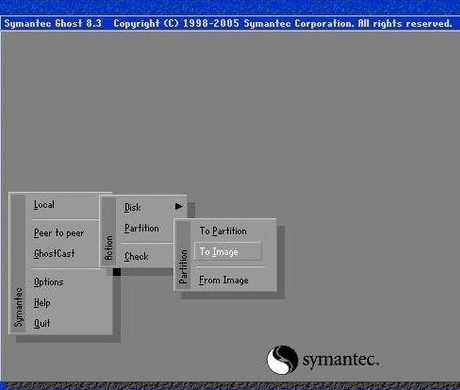Click the Symantec Ghost 8.3 title bar
This screenshot has height=390, width=460.
pyautogui.click(x=228, y=23)
